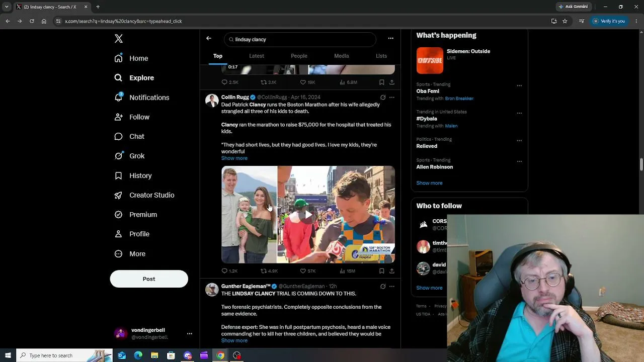Switch to the Media tab
The height and width of the screenshot is (362, 644).
pyautogui.click(x=342, y=56)
